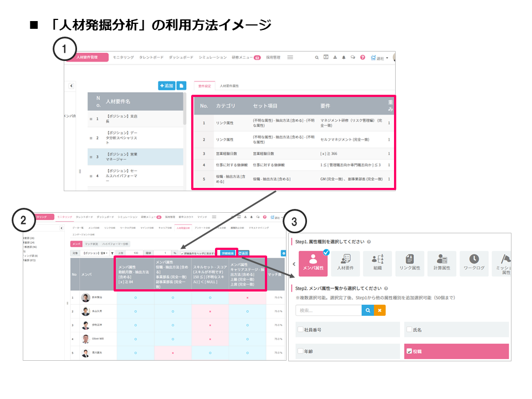Select the 組織 attribute type tile
Viewport: 532px width, 399px height.
377,263
